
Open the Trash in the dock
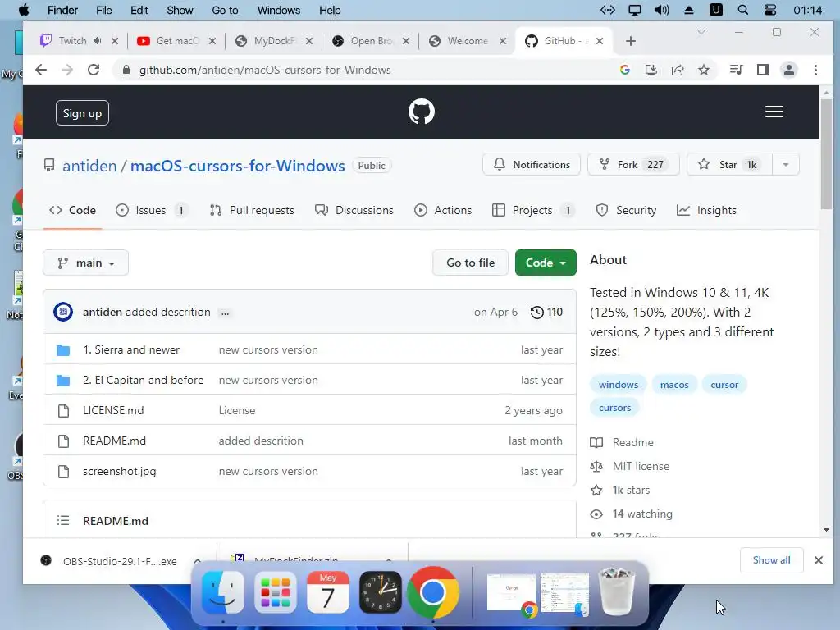click(617, 591)
